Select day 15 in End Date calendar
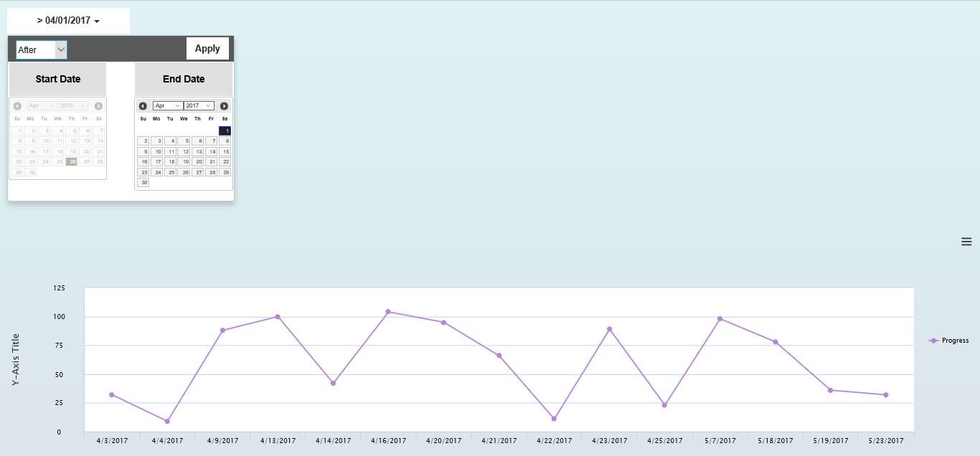Viewport: 980px width, 456px height. point(225,152)
